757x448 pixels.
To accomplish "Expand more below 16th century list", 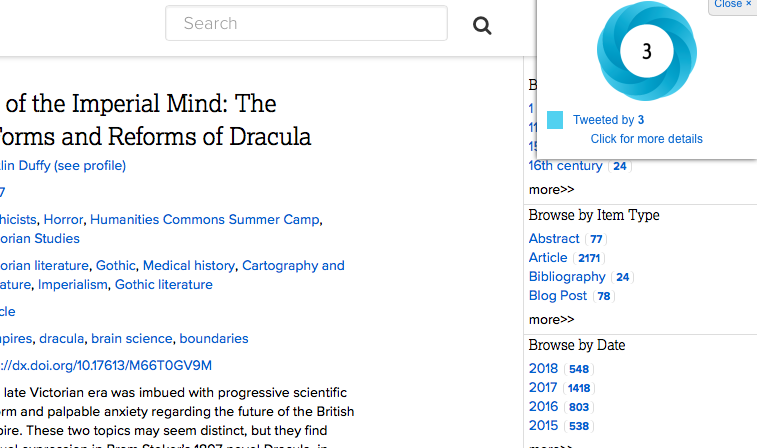I will (x=551, y=189).
